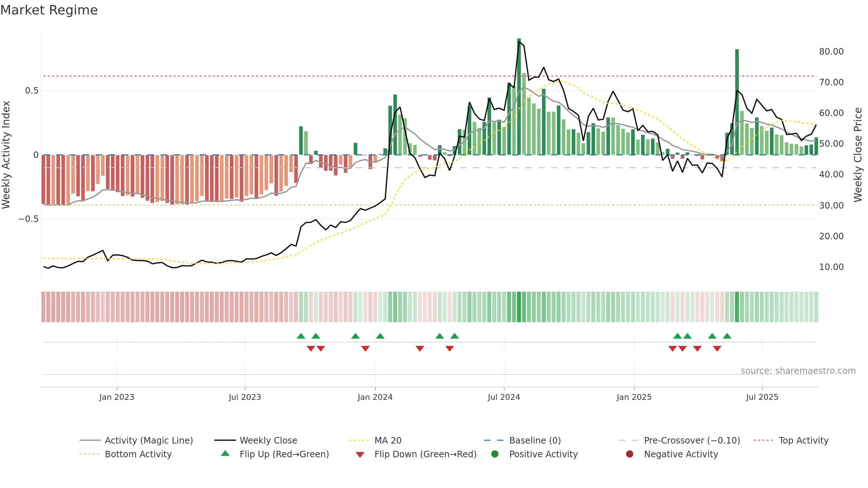Click the darkest green heat strip cell mid-2024
Image resolution: width=868 pixels, height=488 pixels.
(519, 307)
